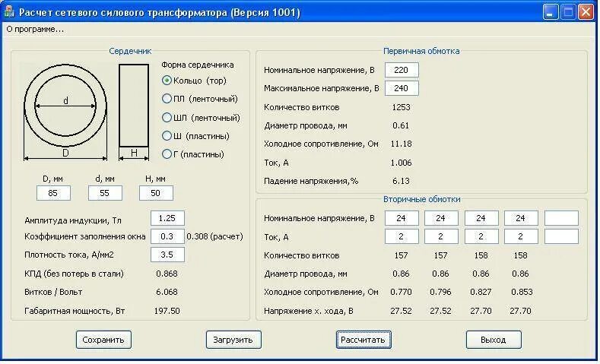This screenshot has width=600, height=364.
Task: Click primary cold resistance 11.18
Action: (x=401, y=144)
